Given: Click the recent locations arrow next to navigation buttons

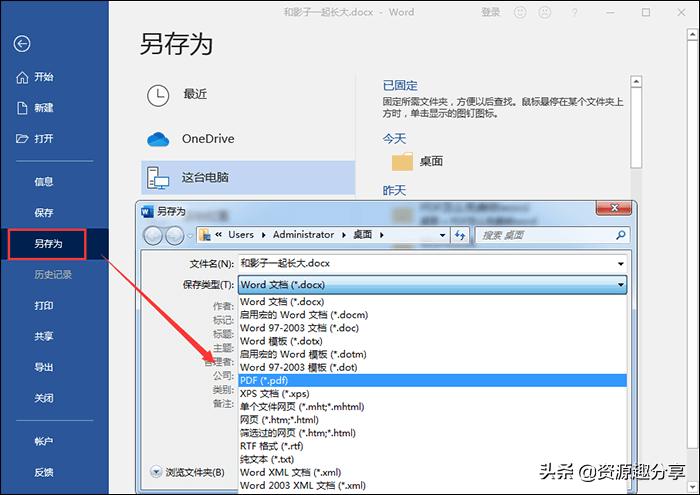Looking at the screenshot, I should pos(191,236).
